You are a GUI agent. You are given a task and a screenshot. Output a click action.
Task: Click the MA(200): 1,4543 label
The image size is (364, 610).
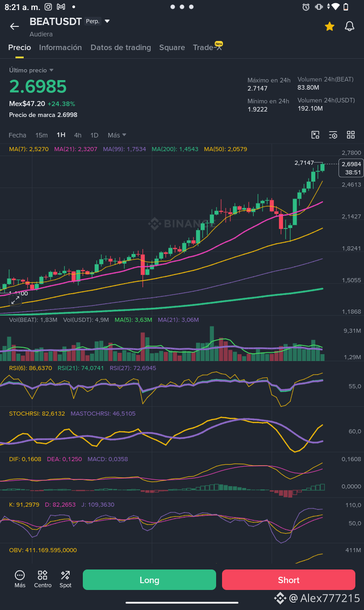175,149
